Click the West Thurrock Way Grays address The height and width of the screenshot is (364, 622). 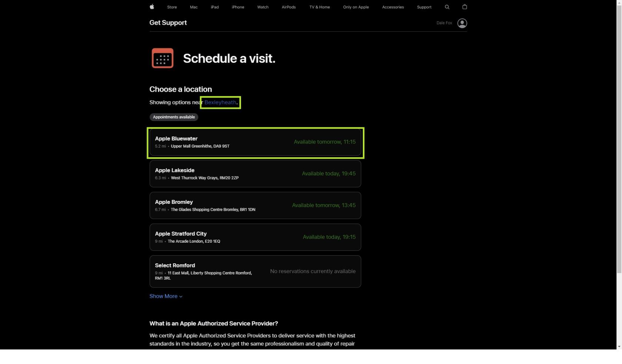click(205, 178)
